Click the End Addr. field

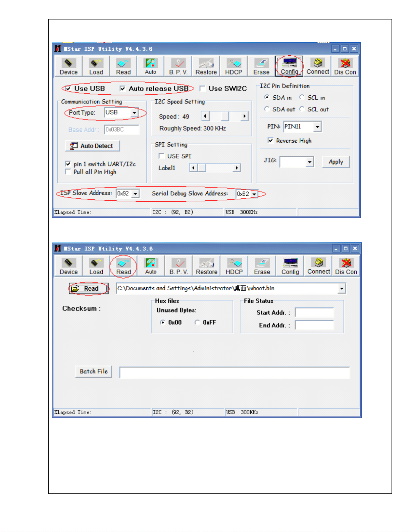pyautogui.click(x=314, y=325)
